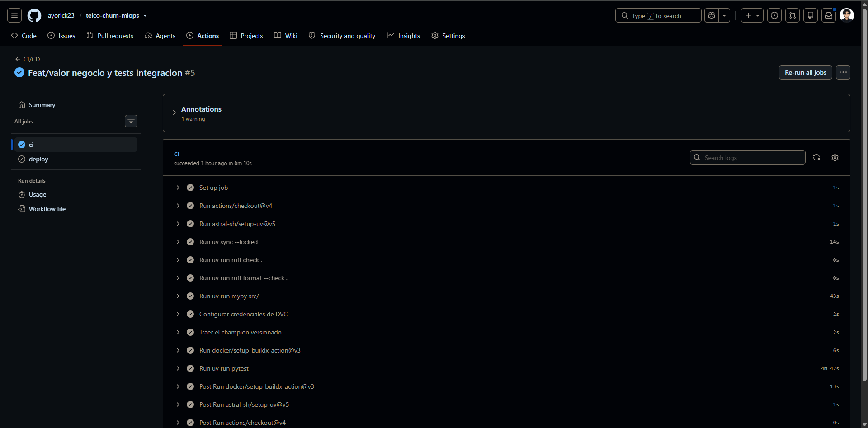Open the Security and quality tab
The image size is (868, 428).
pyautogui.click(x=342, y=36)
